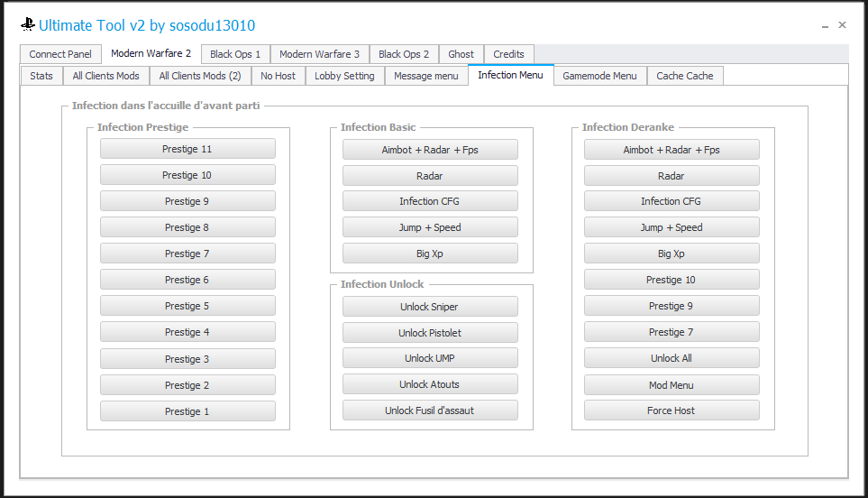Click the Prestige 11 button
The image size is (868, 498).
tap(187, 149)
